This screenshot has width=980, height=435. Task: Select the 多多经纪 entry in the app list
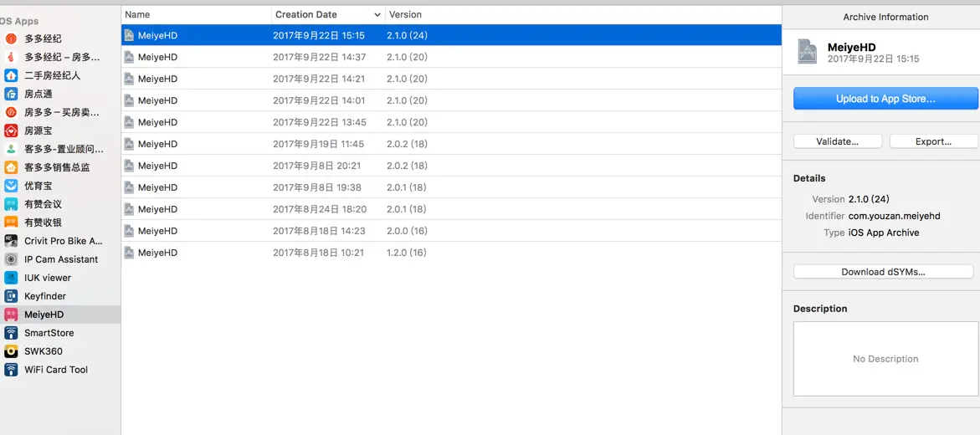click(60, 38)
